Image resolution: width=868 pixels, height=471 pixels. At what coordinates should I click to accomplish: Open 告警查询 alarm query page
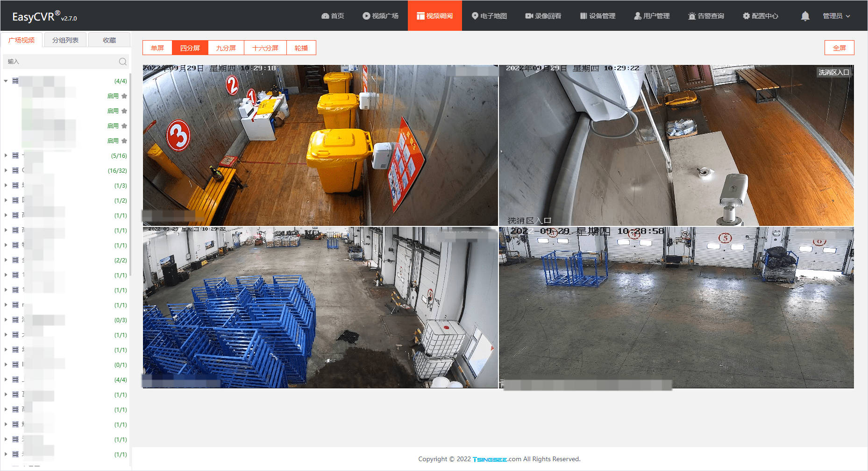pos(706,16)
